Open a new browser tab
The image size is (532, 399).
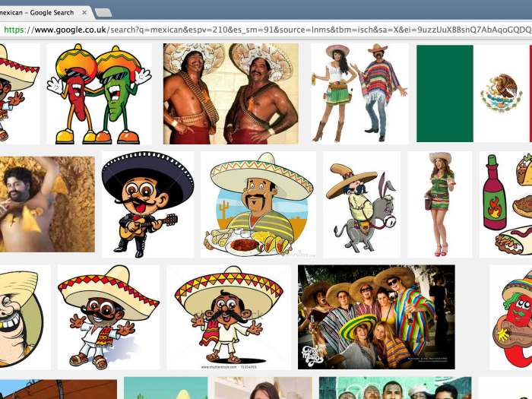pos(103,13)
